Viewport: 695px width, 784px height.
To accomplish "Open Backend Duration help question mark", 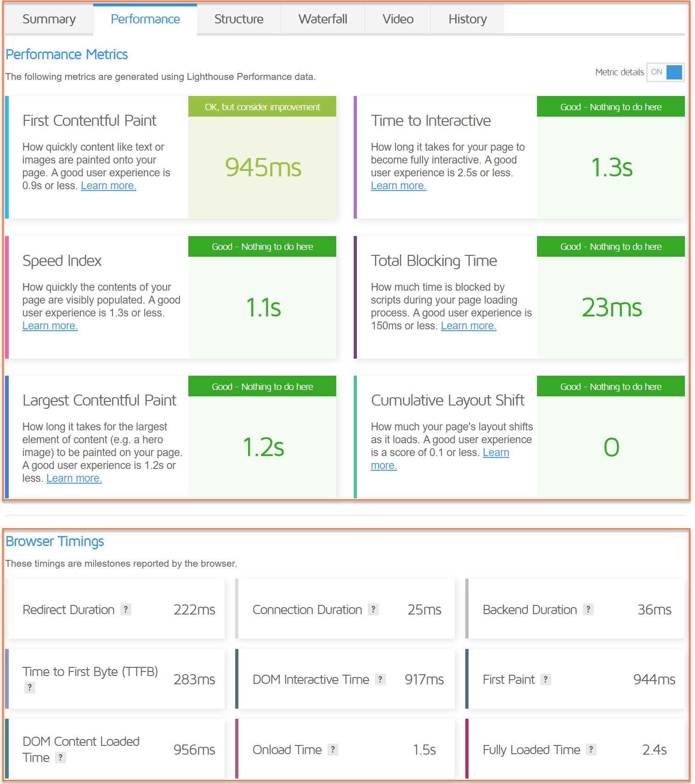I will click(588, 609).
